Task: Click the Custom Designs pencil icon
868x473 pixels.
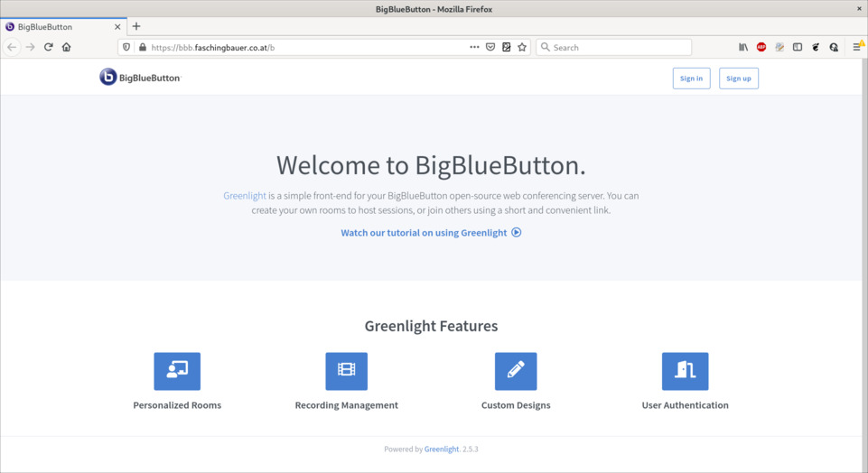Action: (516, 371)
